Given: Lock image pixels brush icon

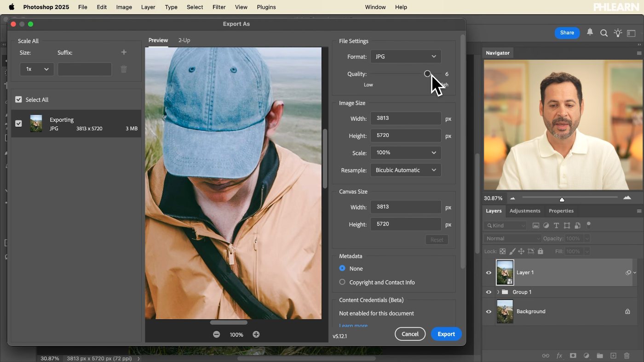Looking at the screenshot, I should pyautogui.click(x=512, y=251).
